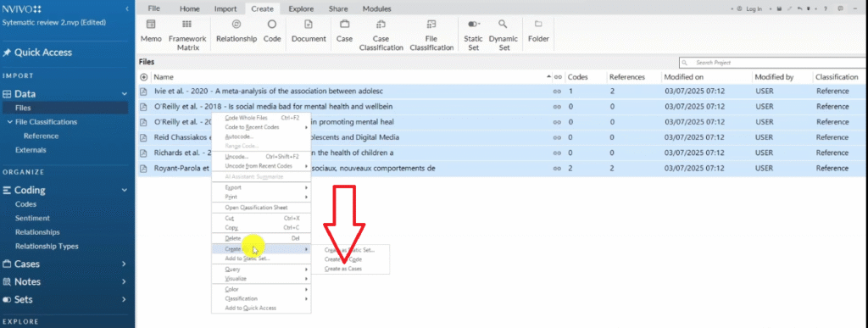Open the Color submenu in context menu

(x=261, y=289)
